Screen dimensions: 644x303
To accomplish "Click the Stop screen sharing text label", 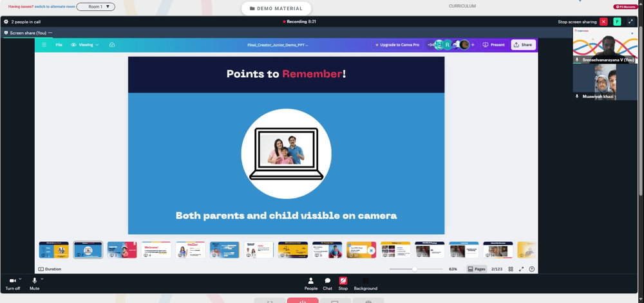I will [577, 22].
